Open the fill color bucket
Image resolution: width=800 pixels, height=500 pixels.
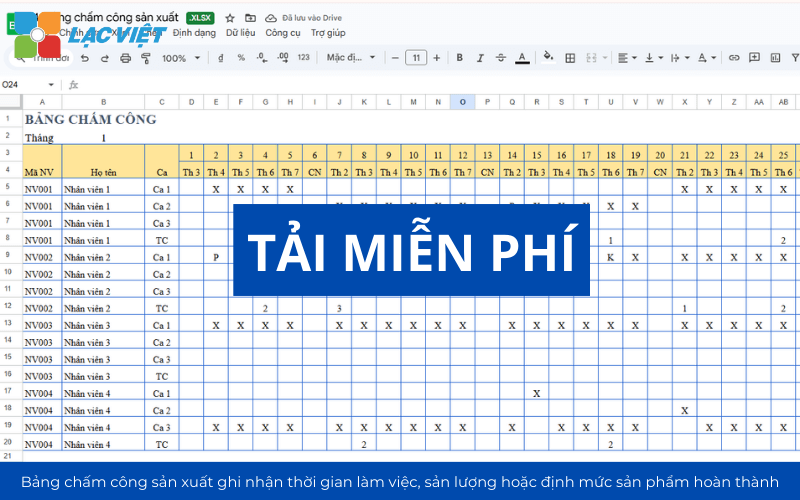[548, 57]
